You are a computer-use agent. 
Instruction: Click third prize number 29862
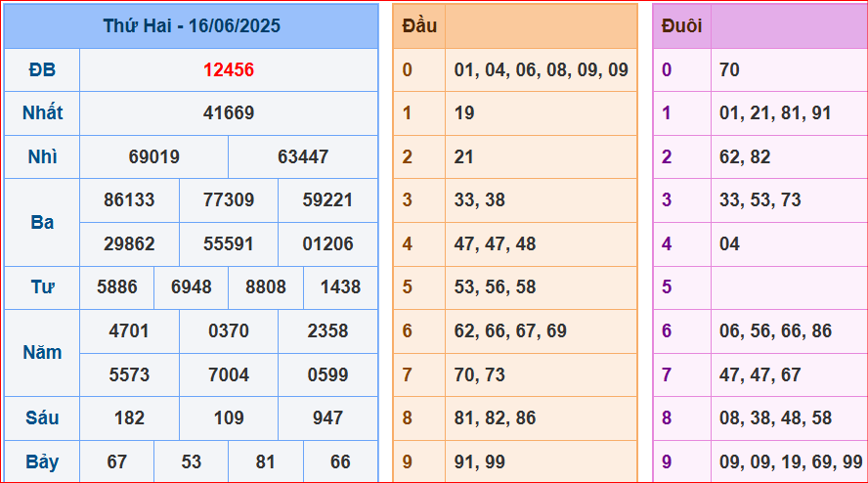coord(129,243)
